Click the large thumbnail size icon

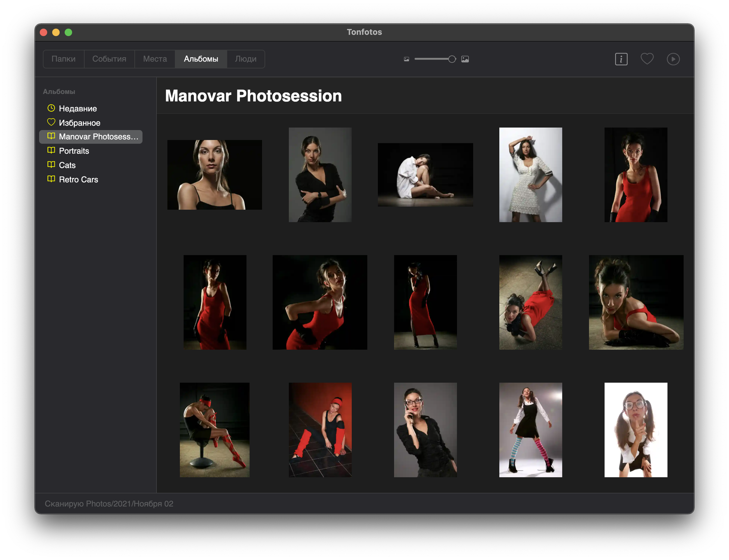pos(465,59)
